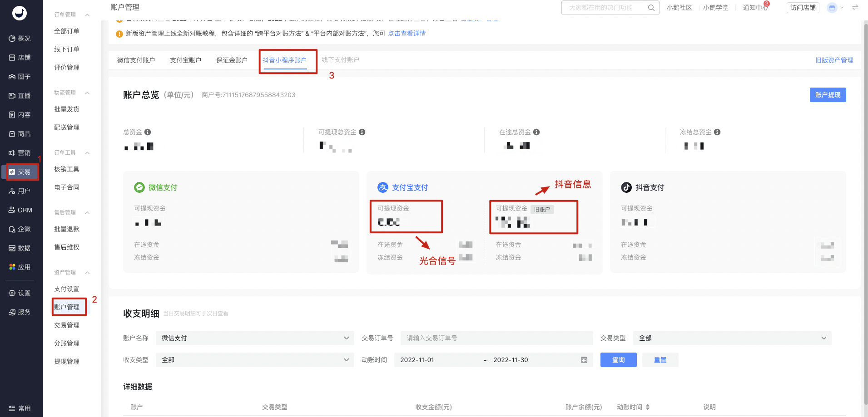Click the search magnifier icon

(x=651, y=8)
